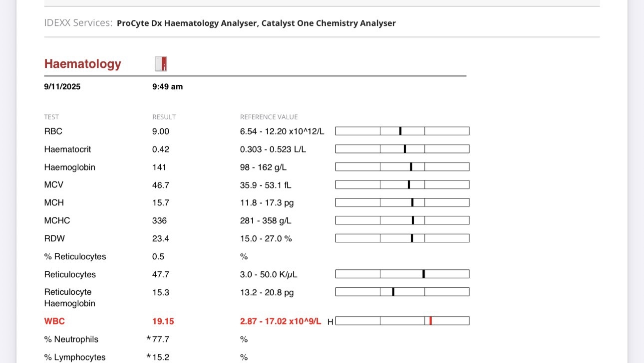Click the H high flag beside WBC
Screen dimensions: 644x363
330,322
